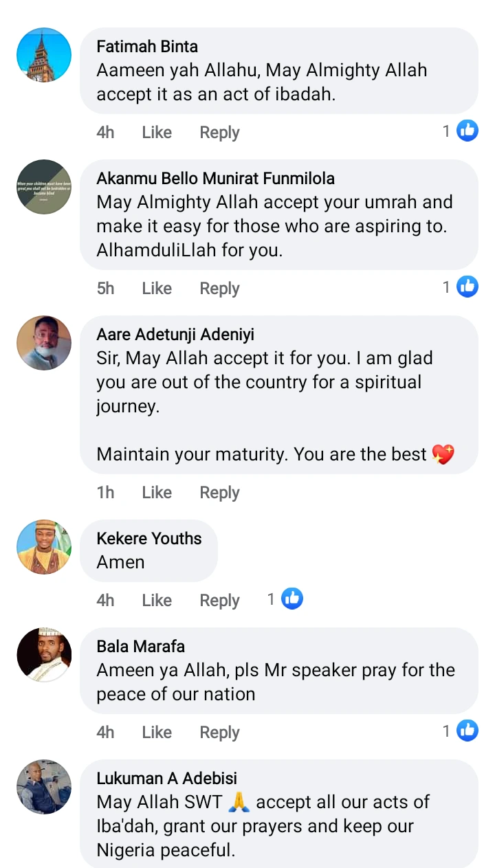Viewport: 495px width, 868px height.
Task: Reply to Bala Marafa's comment
Action: pyautogui.click(x=219, y=733)
